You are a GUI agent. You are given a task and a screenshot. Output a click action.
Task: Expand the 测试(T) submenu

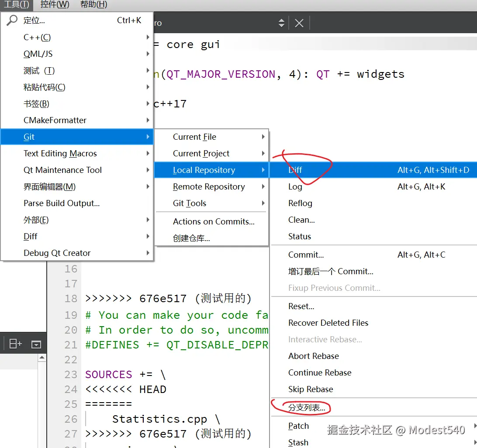pos(77,71)
